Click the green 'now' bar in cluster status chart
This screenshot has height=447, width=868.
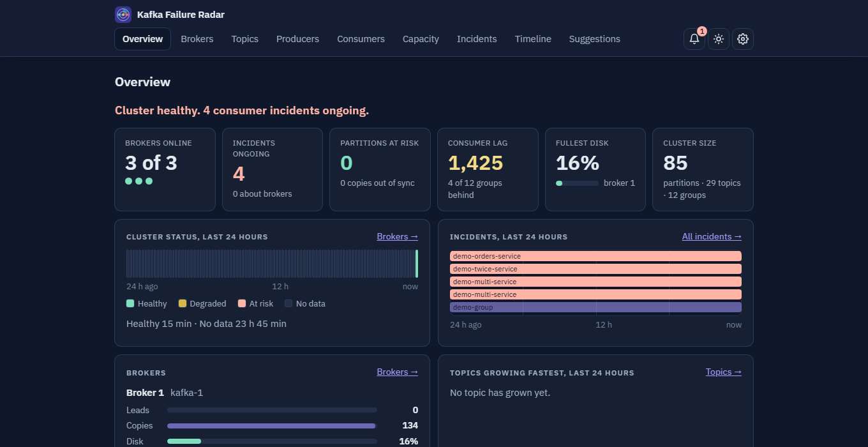click(x=417, y=264)
